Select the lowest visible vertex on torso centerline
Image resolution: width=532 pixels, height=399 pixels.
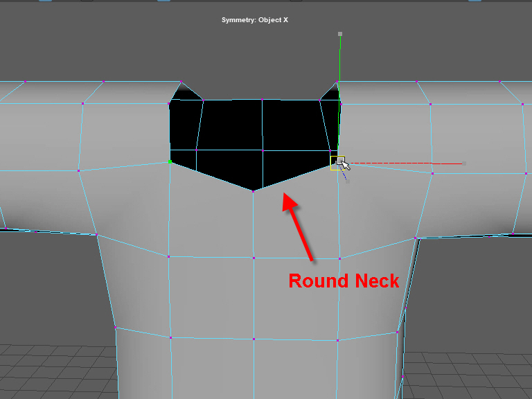pos(254,339)
